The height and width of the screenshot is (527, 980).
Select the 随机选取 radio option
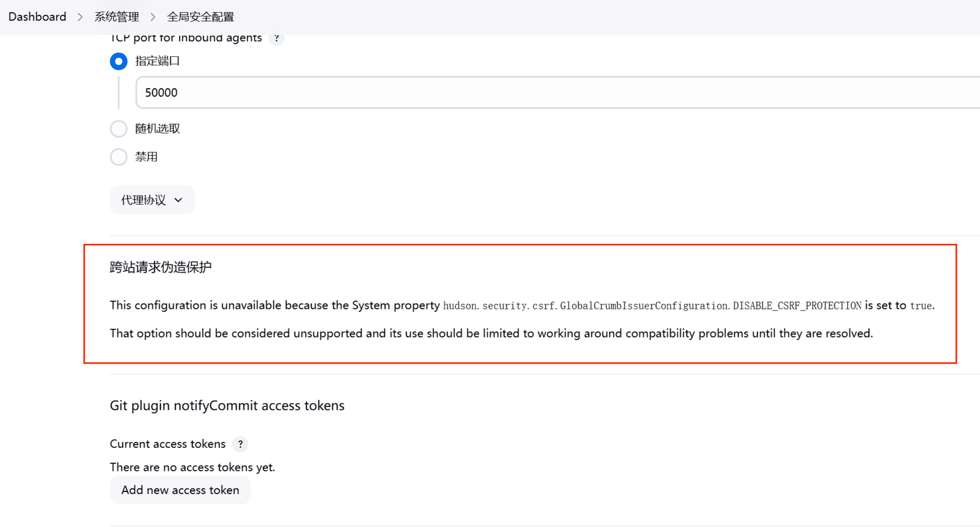tap(119, 129)
